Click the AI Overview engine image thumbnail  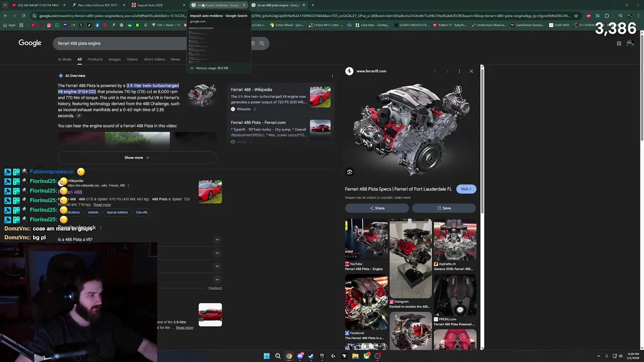[202, 96]
